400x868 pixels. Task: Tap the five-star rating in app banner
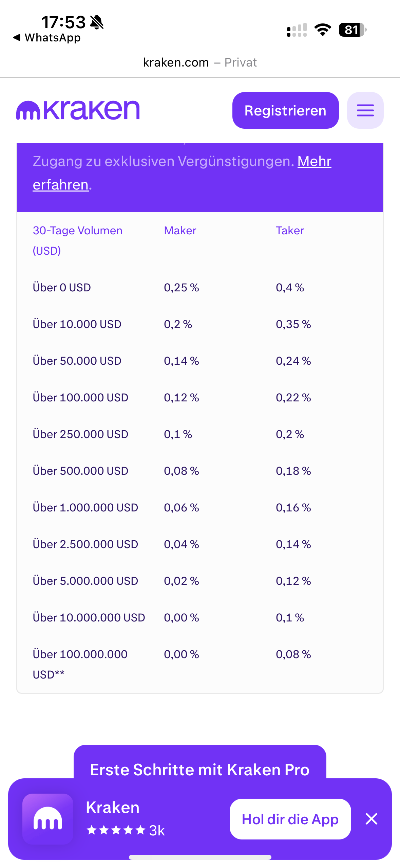[116, 830]
